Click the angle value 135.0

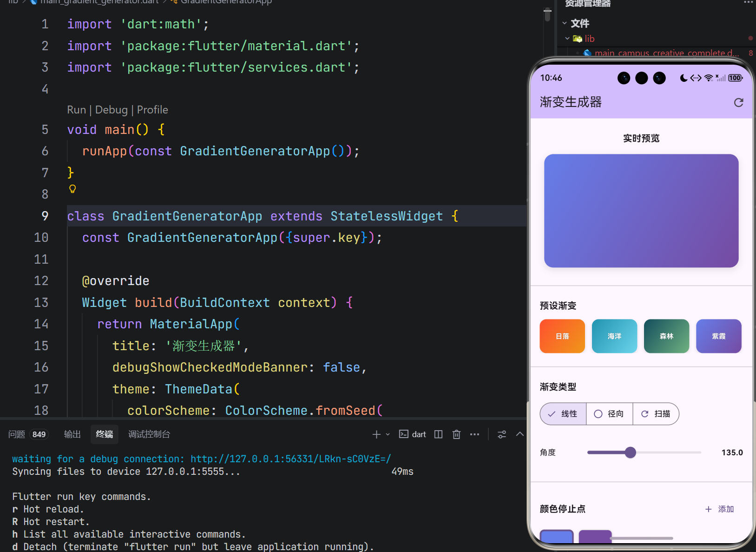[732, 452]
